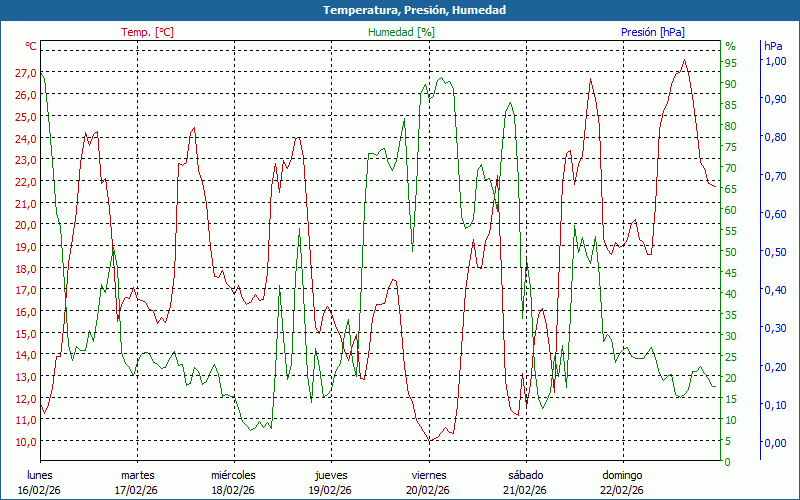Click the 27,0 temperature axis value

pos(27,73)
